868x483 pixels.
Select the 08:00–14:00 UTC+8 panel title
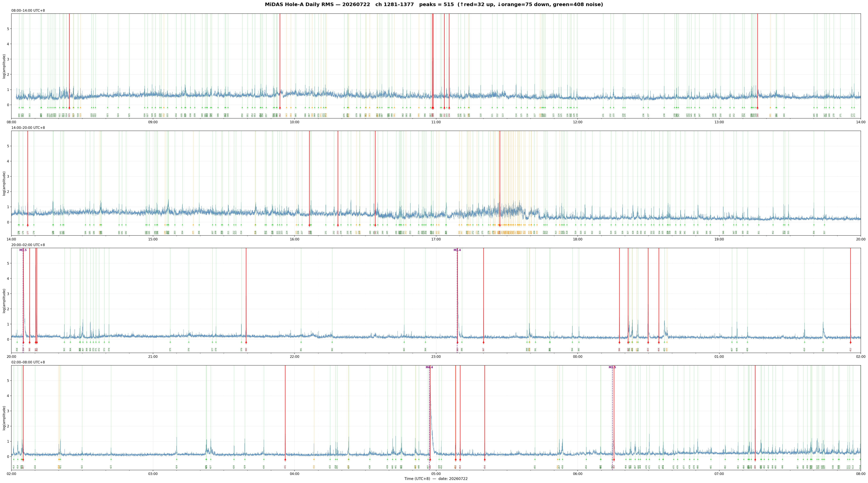[x=28, y=11]
